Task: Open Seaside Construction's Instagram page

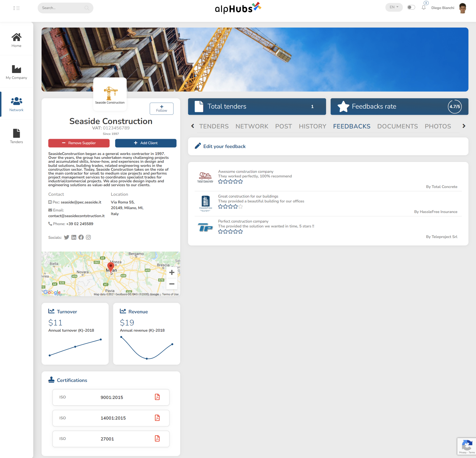Action: click(88, 237)
